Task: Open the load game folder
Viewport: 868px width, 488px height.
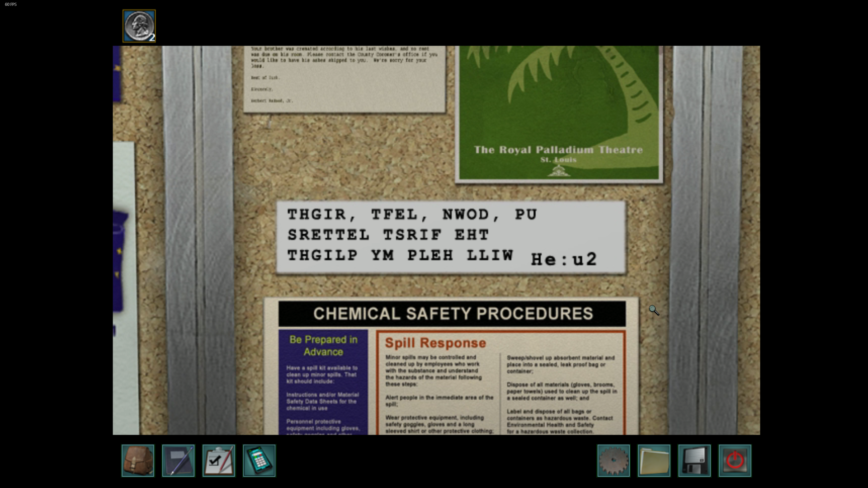Action: [654, 460]
